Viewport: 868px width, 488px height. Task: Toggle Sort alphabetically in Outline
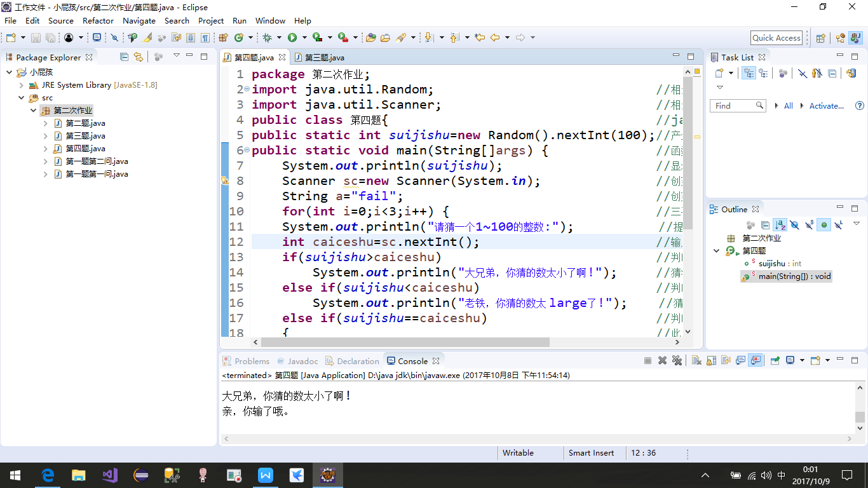780,225
